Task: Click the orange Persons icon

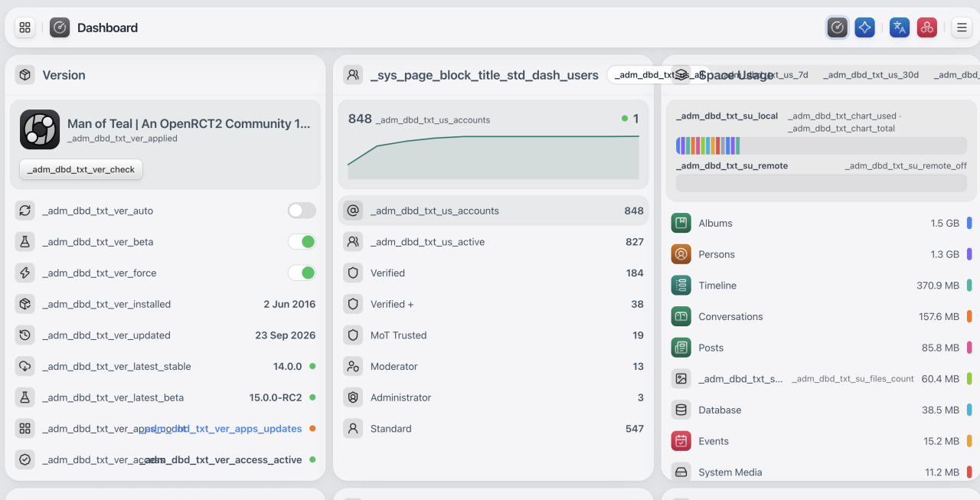Action: 681,254
